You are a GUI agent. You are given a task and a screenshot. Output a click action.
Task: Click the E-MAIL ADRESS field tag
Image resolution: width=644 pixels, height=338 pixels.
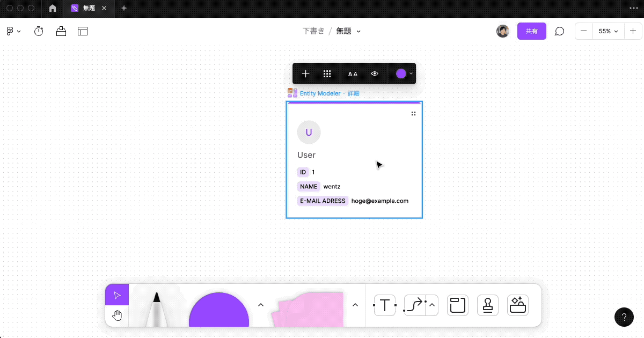point(323,201)
